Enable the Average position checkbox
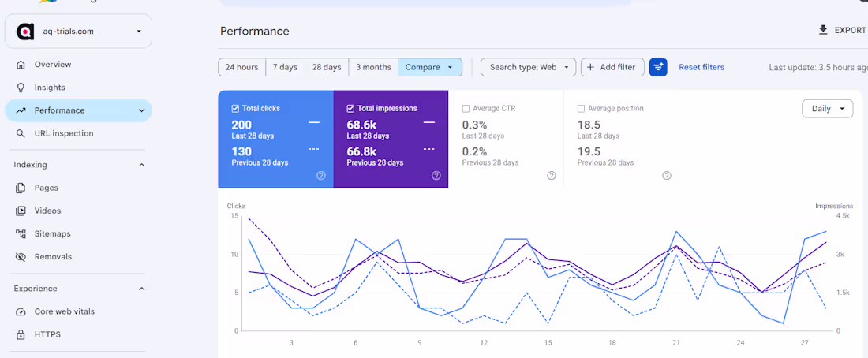Viewport: 868px width, 358px height. [582, 109]
